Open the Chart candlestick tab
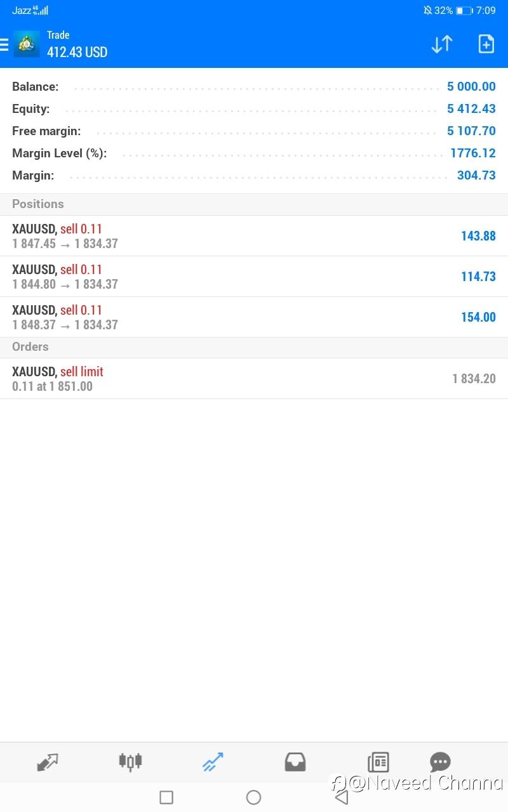This screenshot has width=508, height=812. 130,761
